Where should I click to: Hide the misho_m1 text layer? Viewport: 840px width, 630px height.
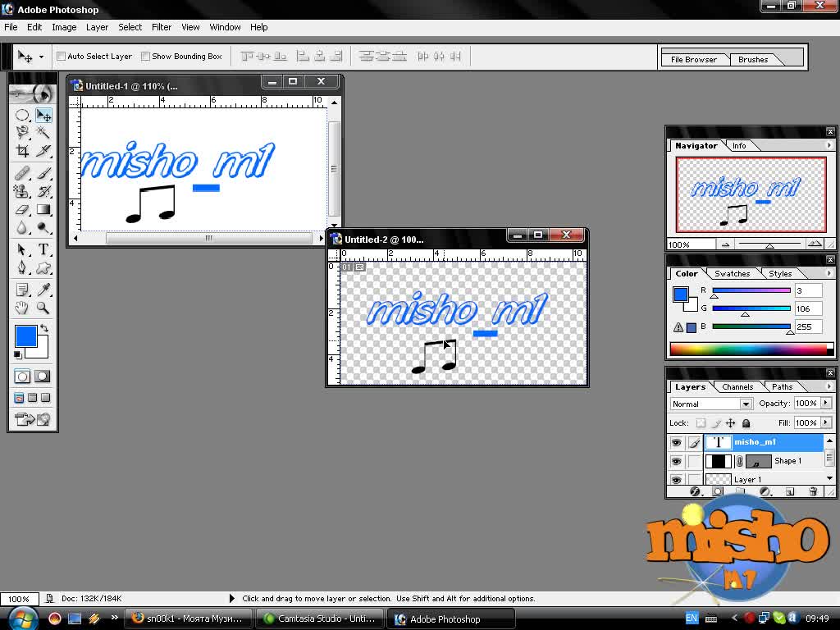(x=676, y=442)
